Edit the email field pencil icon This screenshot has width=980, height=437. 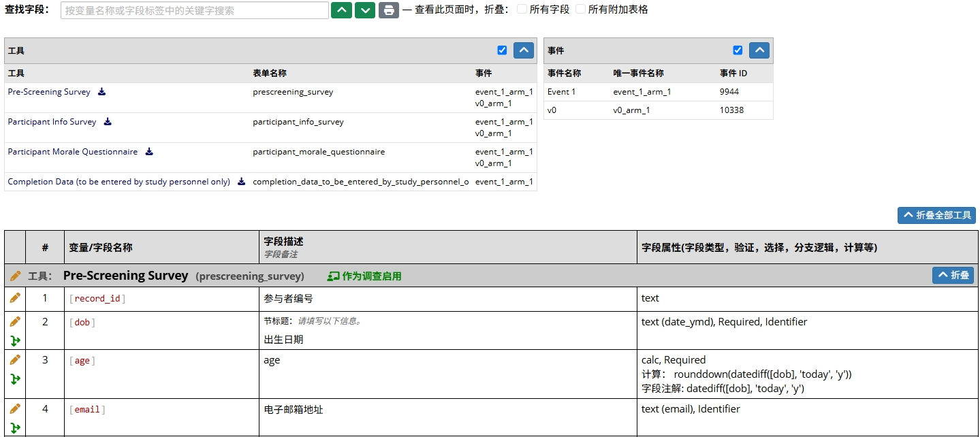click(15, 408)
